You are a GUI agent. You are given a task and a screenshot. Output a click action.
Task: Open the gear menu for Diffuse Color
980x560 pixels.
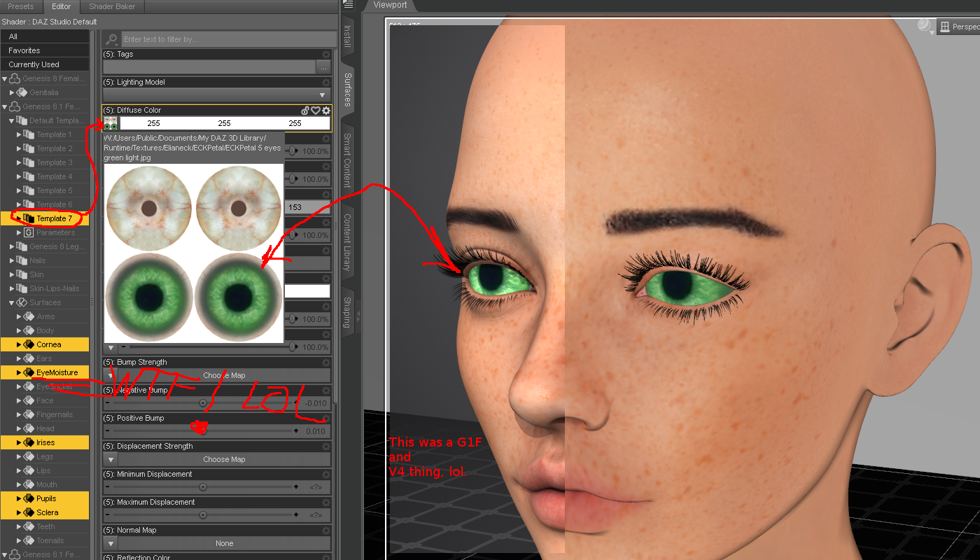325,110
